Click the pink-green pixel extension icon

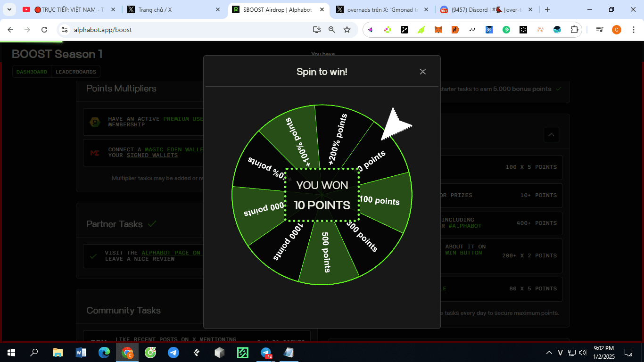tap(388, 30)
